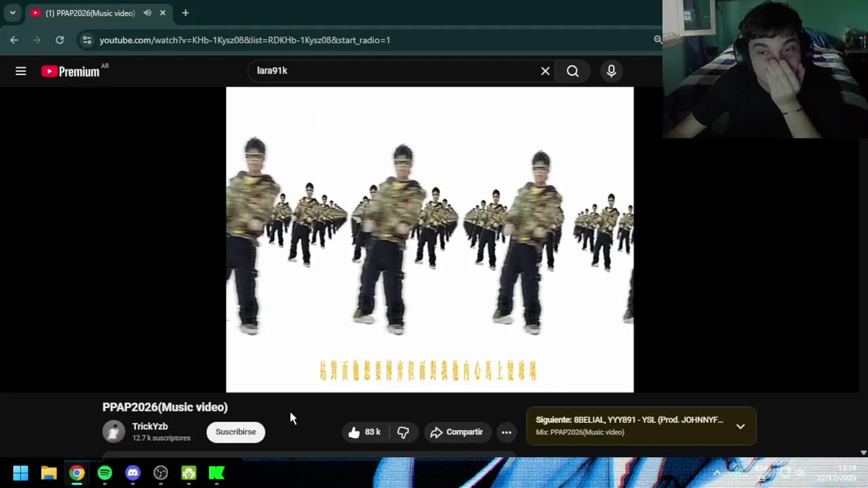This screenshot has width=868, height=488.
Task: Like the video with the thumbs-up button
Action: coord(364,432)
